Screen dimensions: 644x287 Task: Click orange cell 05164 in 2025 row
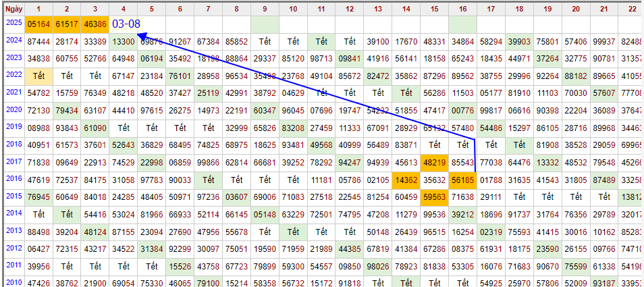tap(39, 24)
